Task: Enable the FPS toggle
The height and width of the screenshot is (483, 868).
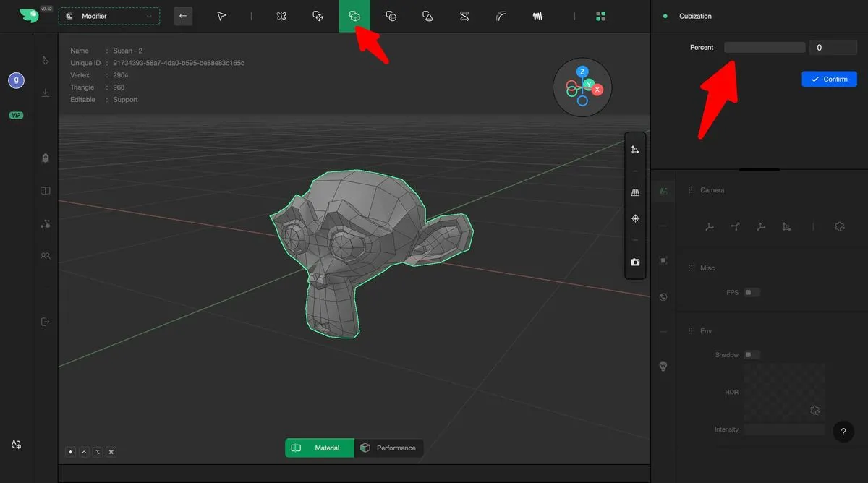Action: (x=752, y=293)
